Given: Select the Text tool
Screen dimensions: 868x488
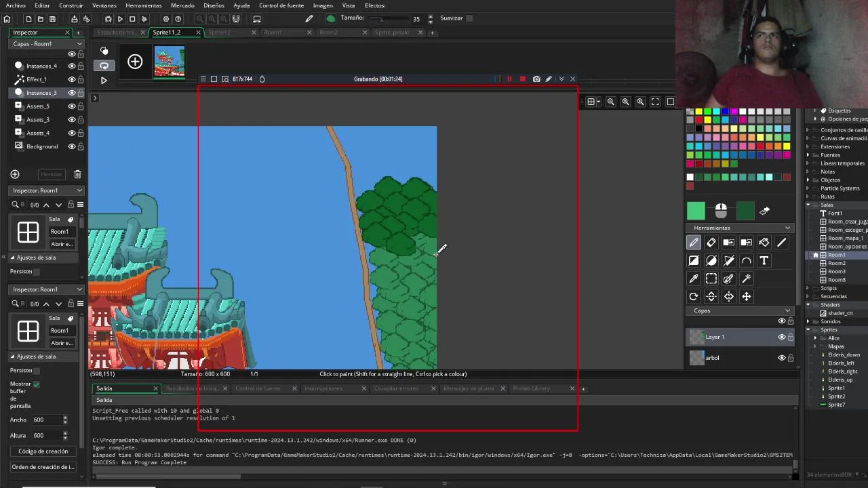Looking at the screenshot, I should (x=764, y=260).
